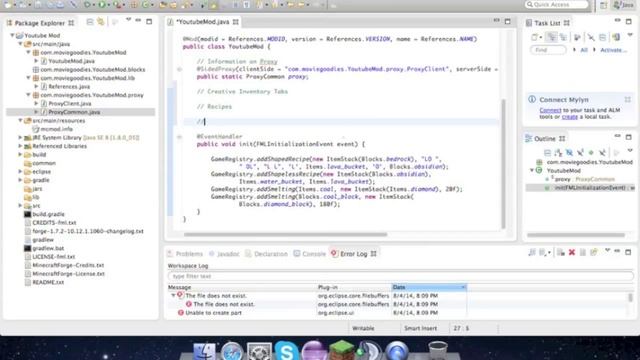Open Package Explorer view menu arrow
The width and height of the screenshot is (640, 360).
point(128,20)
